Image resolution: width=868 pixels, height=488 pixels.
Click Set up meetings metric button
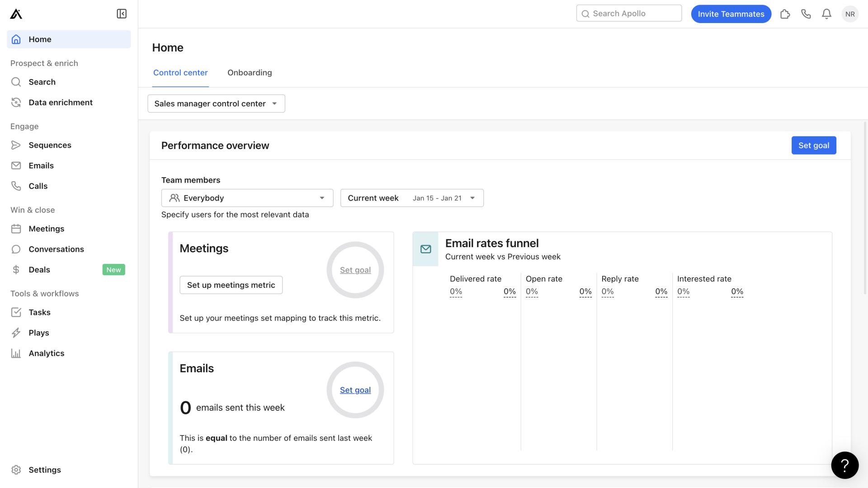tap(231, 285)
